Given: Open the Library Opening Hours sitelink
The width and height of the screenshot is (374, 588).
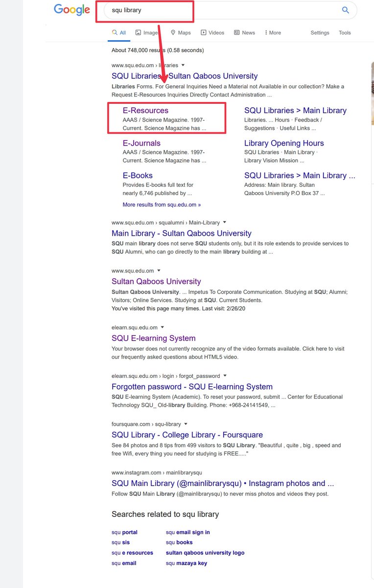Looking at the screenshot, I should [284, 143].
